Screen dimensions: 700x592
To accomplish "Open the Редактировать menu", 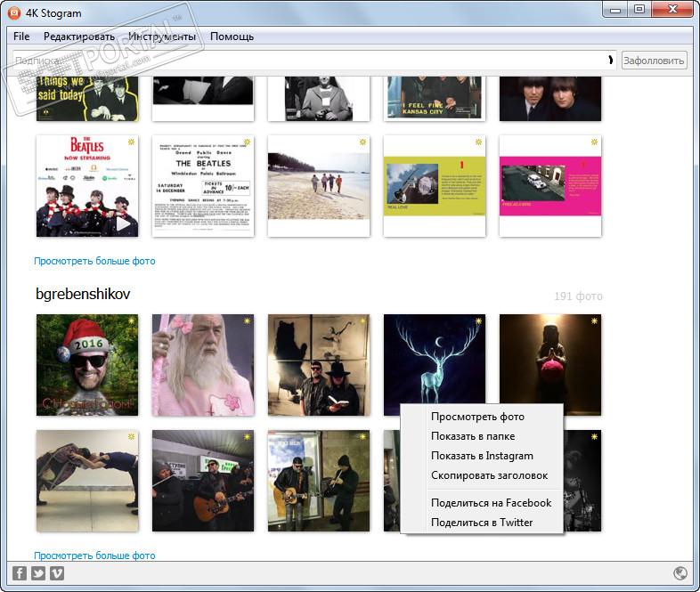I will pos(79,36).
